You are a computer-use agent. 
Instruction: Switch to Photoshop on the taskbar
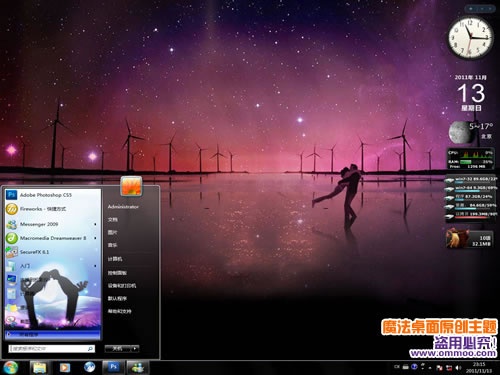[113, 367]
